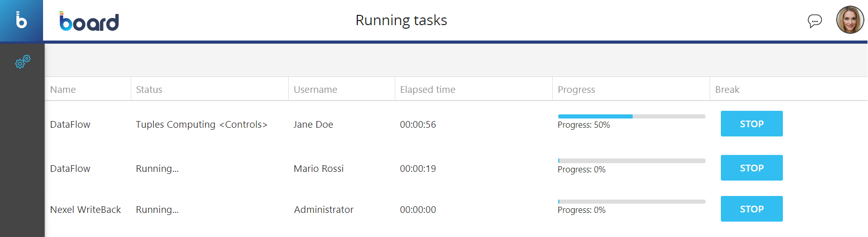The height and width of the screenshot is (237, 868).
Task: Click the Board 'b' menu icon
Action: coord(22,21)
